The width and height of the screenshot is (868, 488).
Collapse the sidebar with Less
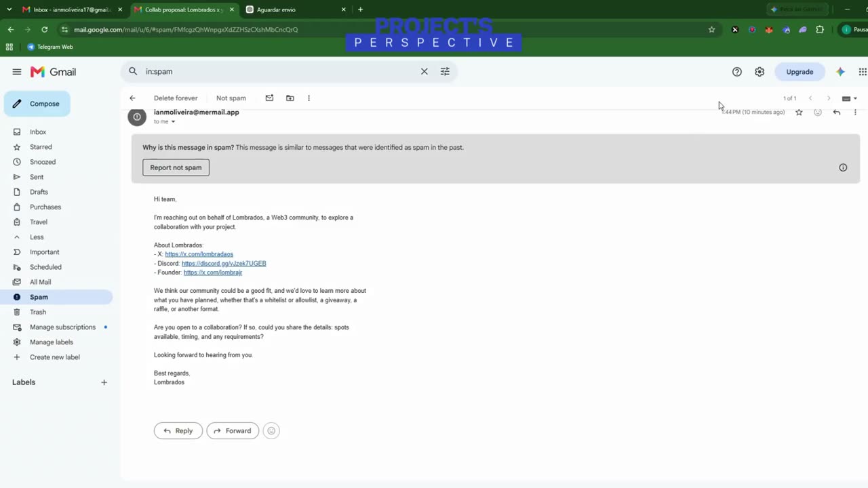37,237
